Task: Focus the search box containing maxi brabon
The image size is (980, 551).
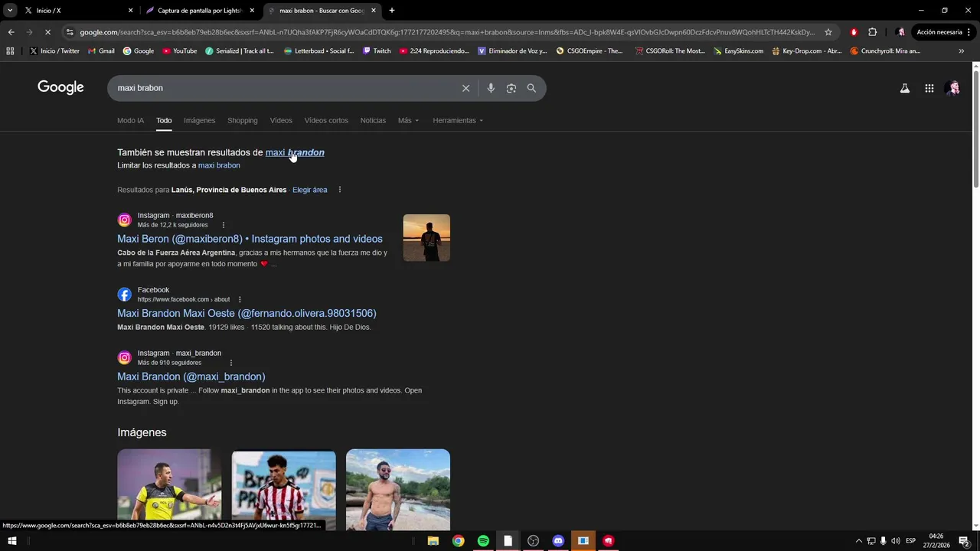Action: coord(283,88)
